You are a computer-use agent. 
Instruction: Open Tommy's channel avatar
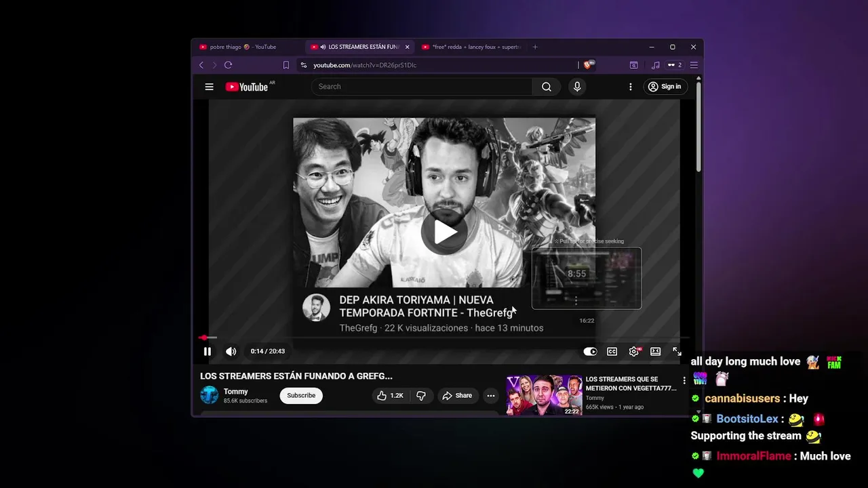click(x=210, y=395)
